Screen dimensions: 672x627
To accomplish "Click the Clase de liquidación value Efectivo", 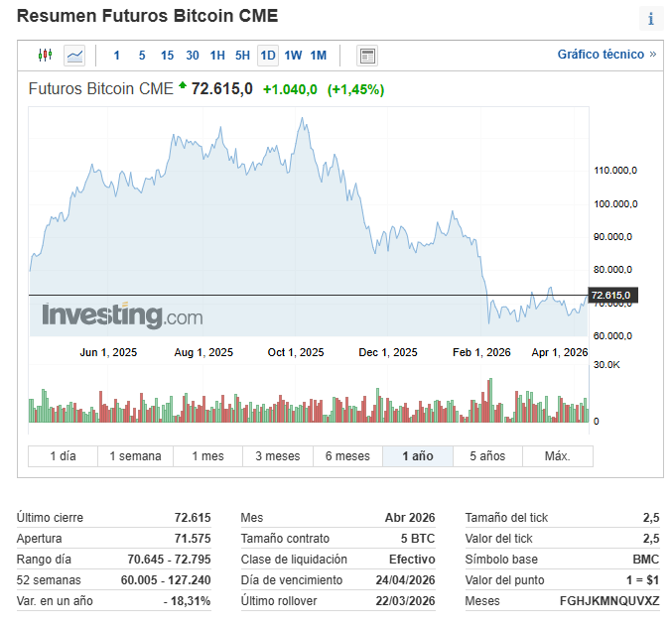I will [412, 560].
